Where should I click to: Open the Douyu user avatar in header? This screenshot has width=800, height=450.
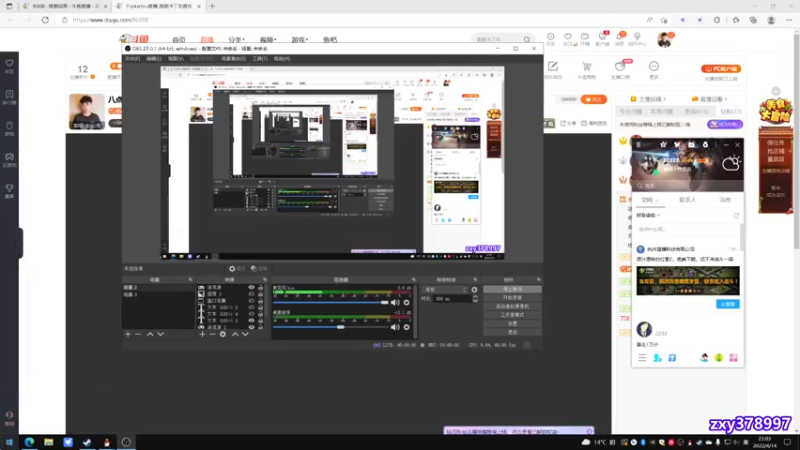click(665, 39)
